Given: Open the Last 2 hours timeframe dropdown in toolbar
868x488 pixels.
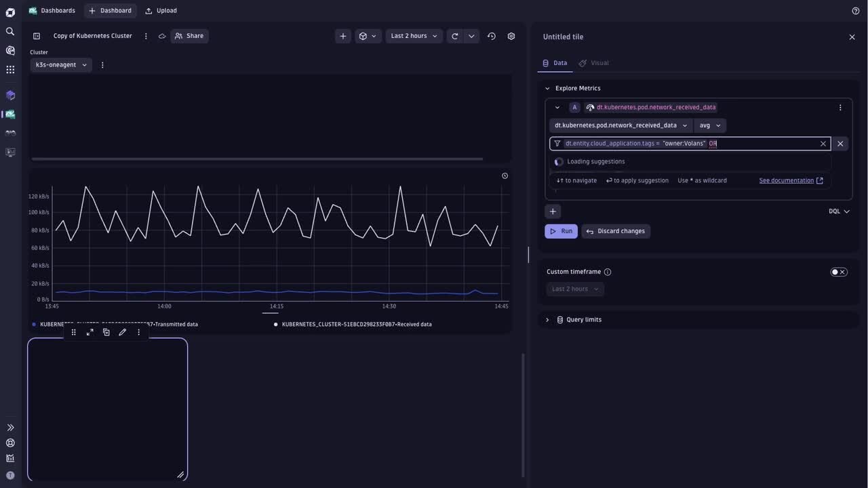Looking at the screenshot, I should (414, 36).
